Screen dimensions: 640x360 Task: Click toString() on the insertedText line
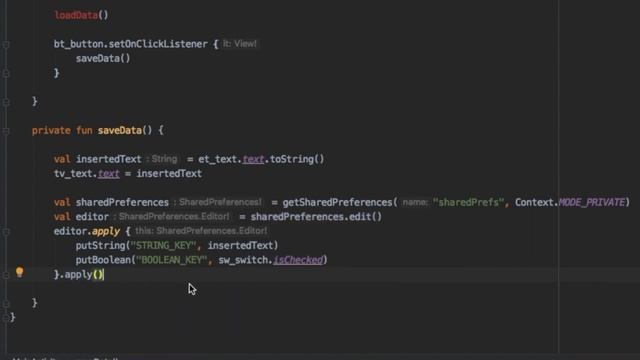(x=297, y=159)
